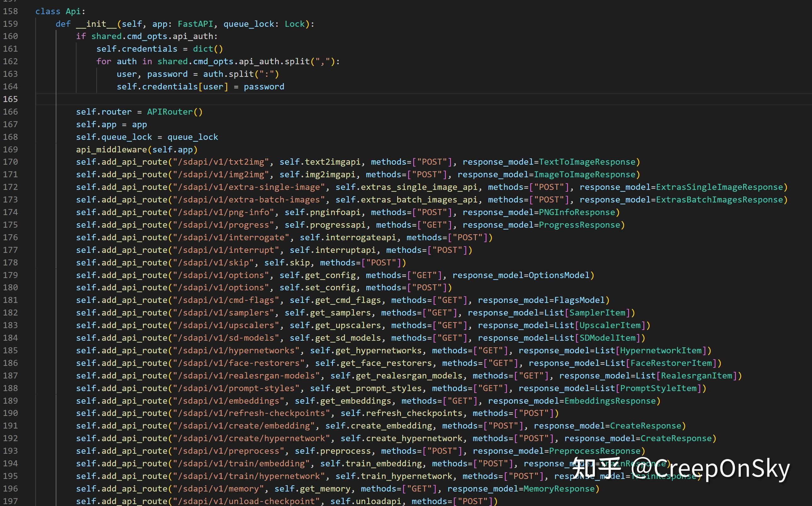Click the Lock type annotation

295,24
